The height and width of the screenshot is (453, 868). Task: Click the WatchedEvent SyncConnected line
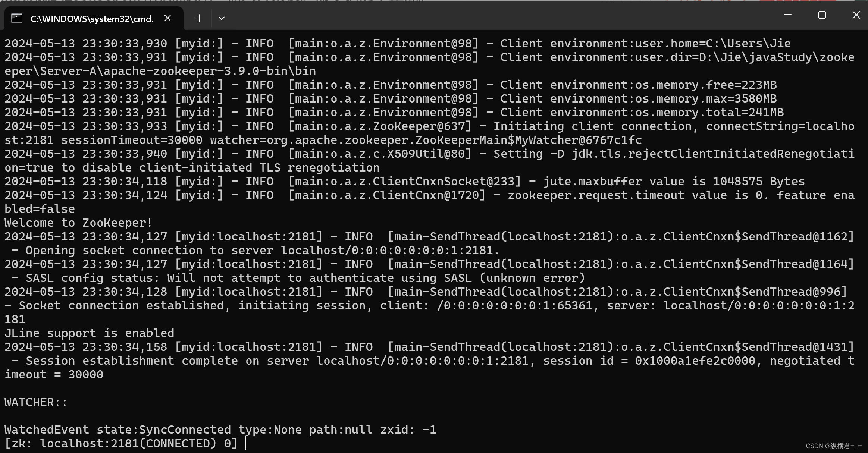[220, 429]
